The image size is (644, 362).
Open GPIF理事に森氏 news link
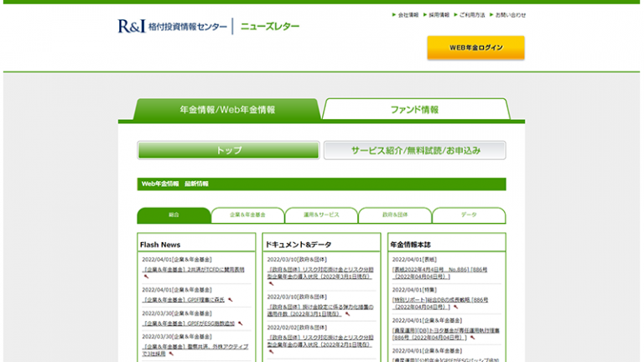(184, 300)
